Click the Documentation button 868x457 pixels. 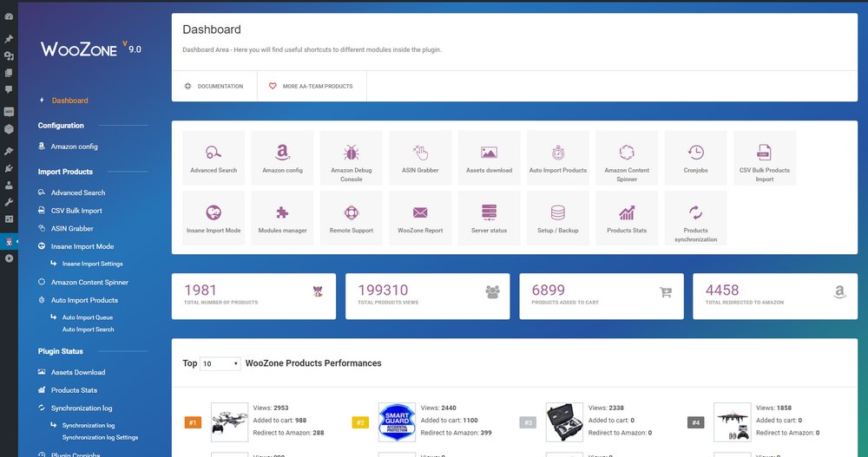214,87
